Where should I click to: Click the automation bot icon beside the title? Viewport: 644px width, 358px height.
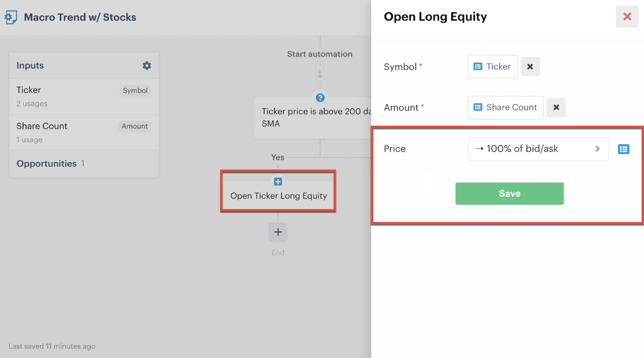pos(11,17)
